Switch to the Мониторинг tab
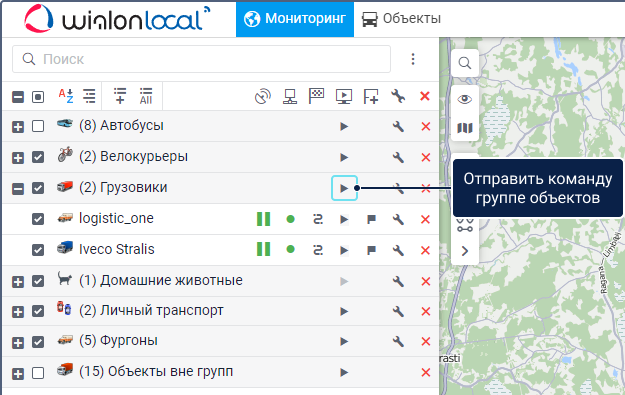625x395 pixels. click(x=295, y=19)
